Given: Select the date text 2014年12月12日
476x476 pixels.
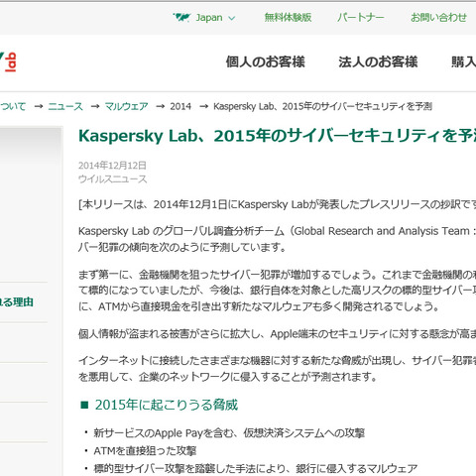Looking at the screenshot, I should click(x=112, y=166).
